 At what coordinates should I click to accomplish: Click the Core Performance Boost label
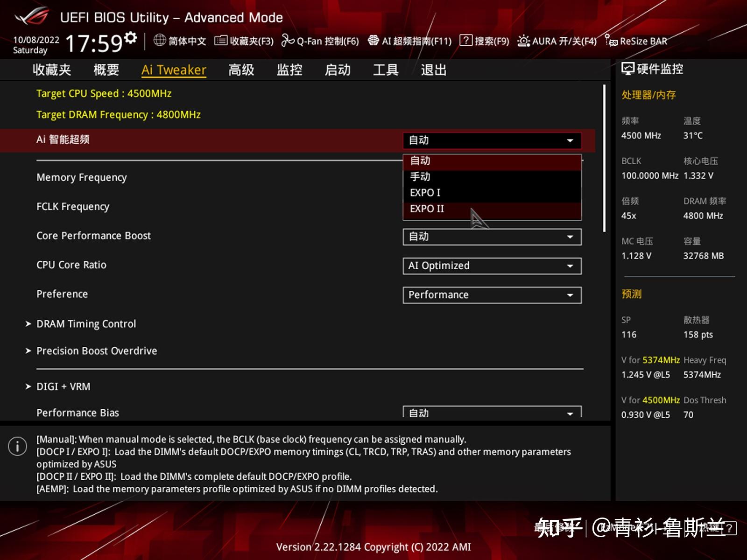[x=94, y=236]
